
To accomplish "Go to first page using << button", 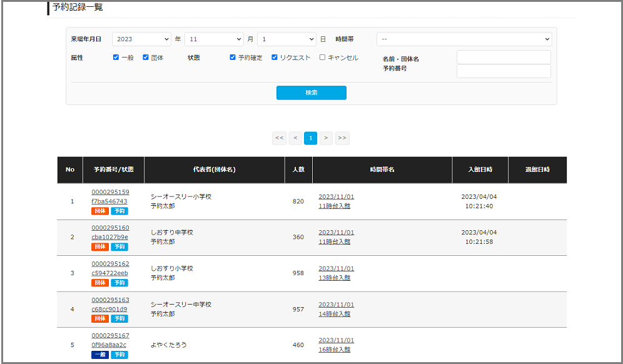I will (x=279, y=138).
